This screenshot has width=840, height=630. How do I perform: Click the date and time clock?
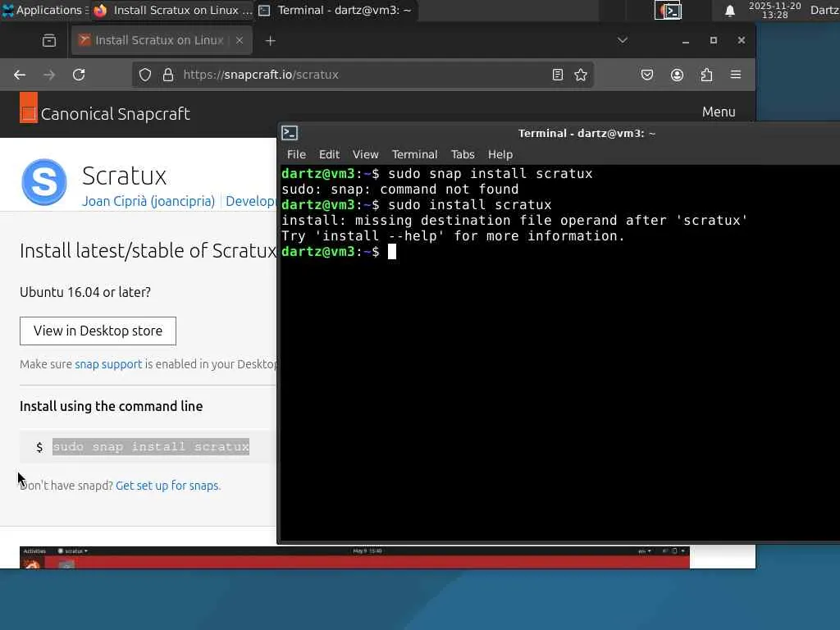coord(774,10)
